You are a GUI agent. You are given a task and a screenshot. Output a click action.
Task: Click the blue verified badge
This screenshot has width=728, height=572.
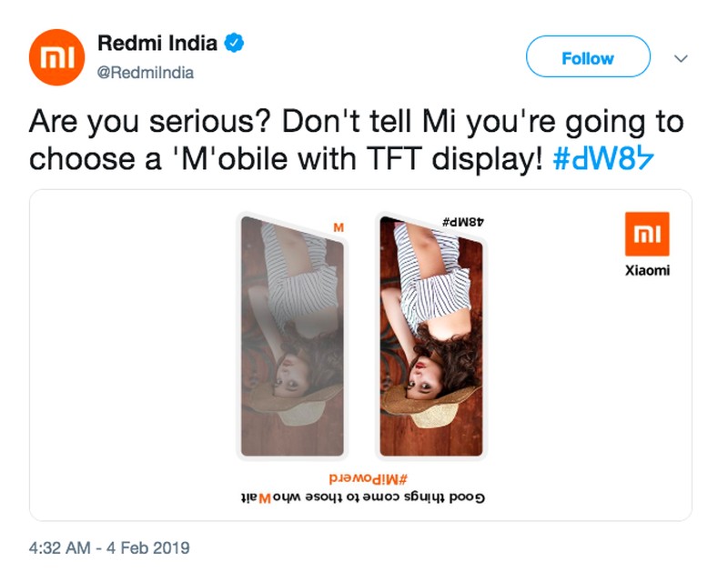point(234,42)
